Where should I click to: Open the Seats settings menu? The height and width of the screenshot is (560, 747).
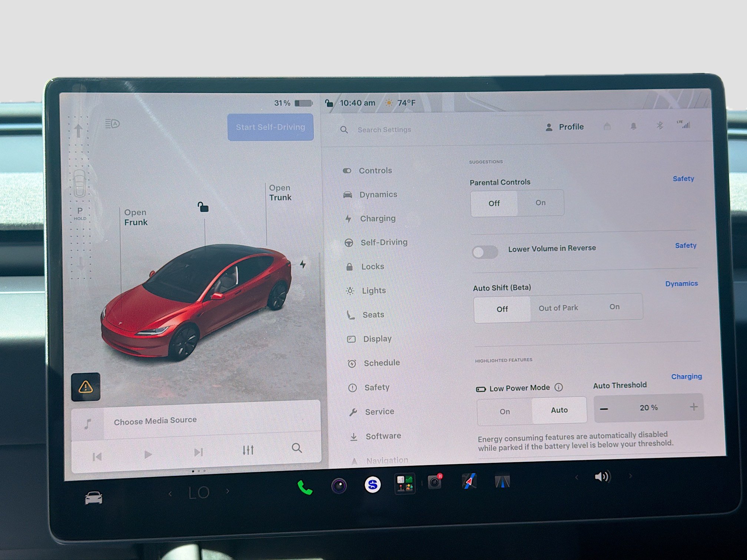(365, 315)
